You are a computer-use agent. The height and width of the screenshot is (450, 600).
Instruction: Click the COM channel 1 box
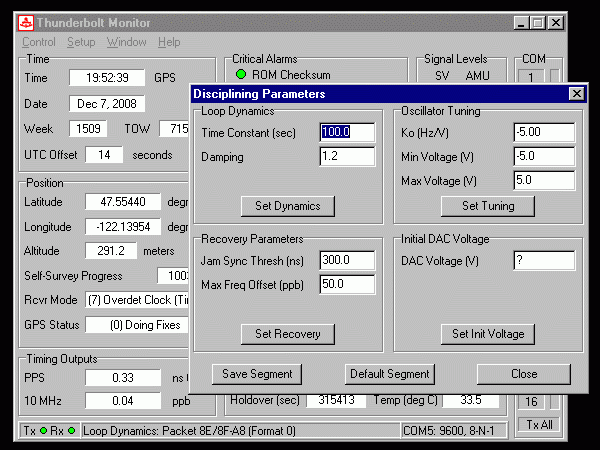pos(531,77)
